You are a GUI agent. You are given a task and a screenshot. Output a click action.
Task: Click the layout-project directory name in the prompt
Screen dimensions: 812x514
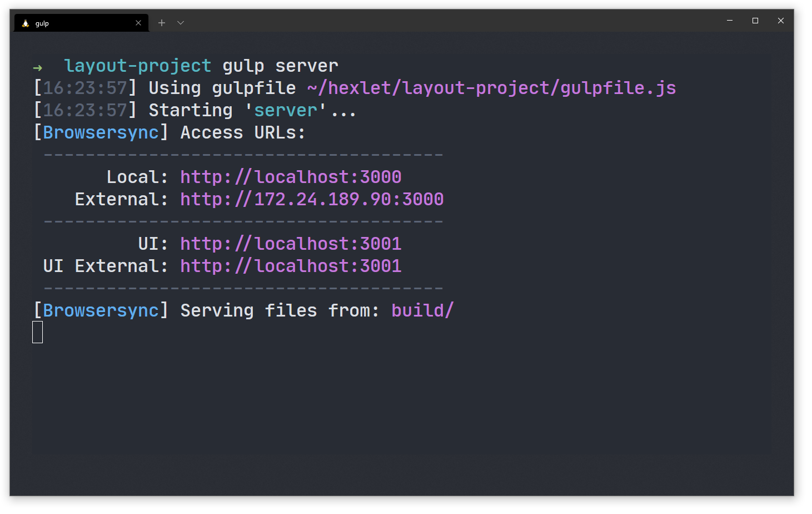[137, 66]
